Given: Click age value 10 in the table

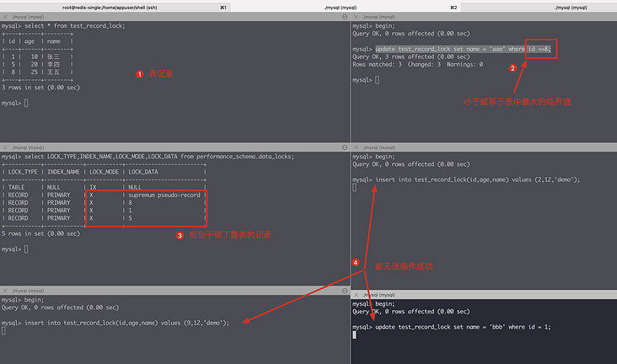Looking at the screenshot, I should click(x=35, y=56).
